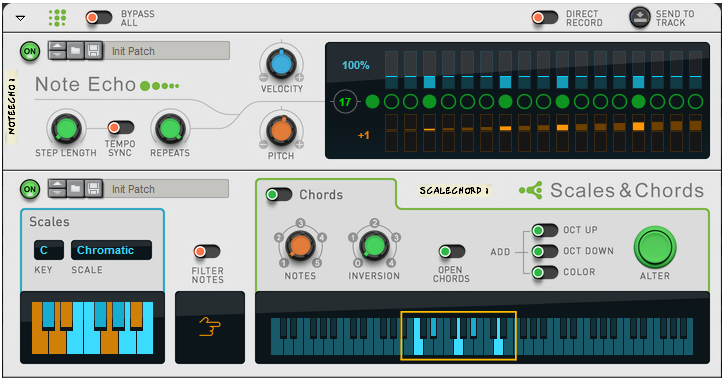Click the Chords tab toggle
This screenshot has width=722, height=378.
pyautogui.click(x=279, y=195)
